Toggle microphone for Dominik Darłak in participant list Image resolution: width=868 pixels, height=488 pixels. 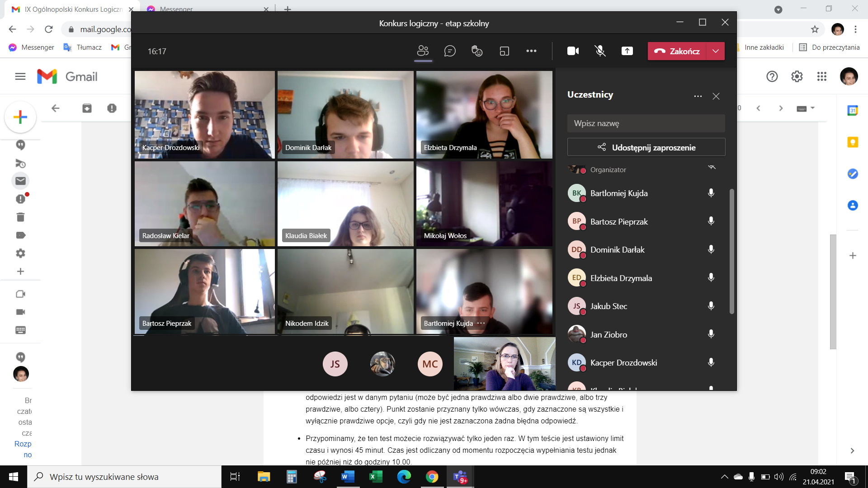711,249
